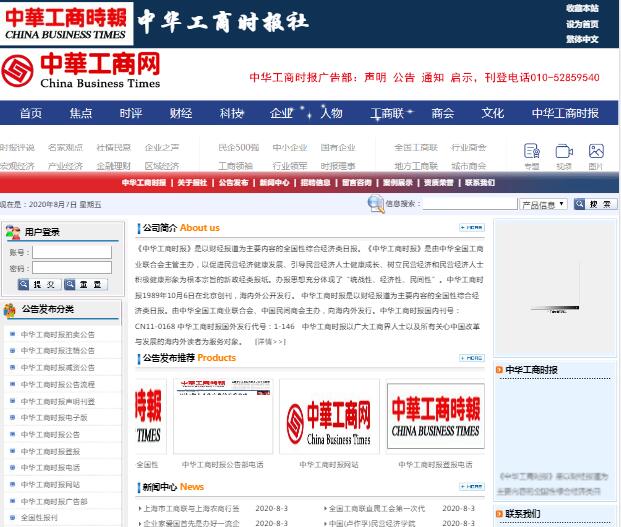This screenshot has height=527, width=621.
Task: Select 中华工商时报减资公告 category
Action: click(x=58, y=368)
